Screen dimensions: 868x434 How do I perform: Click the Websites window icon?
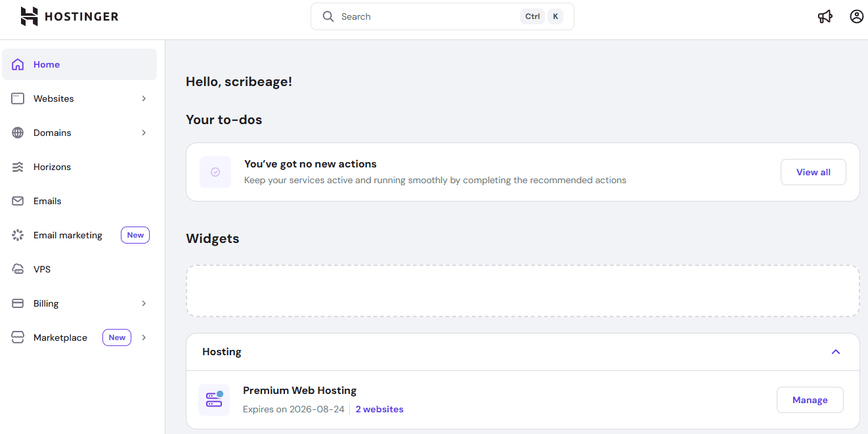[18, 98]
